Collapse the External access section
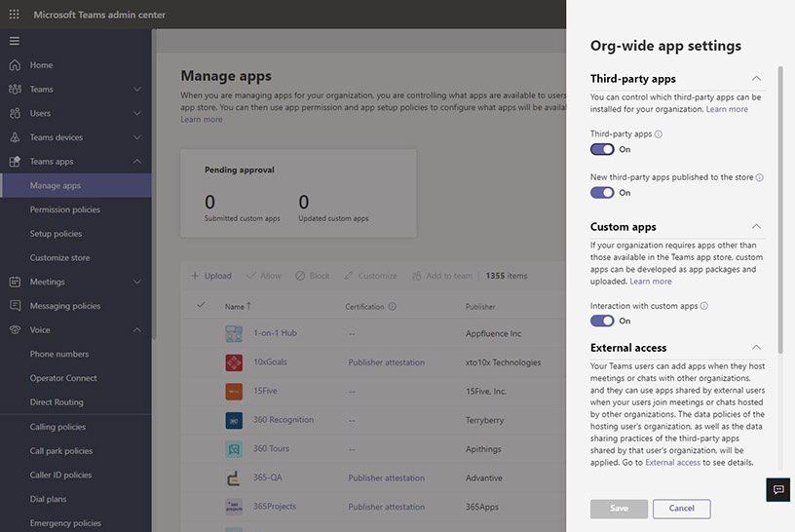 [756, 348]
